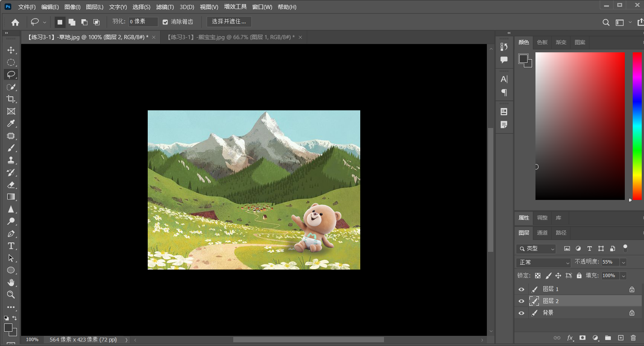Collapse right panels double-arrow
This screenshot has height=346, width=644.
[509, 33]
